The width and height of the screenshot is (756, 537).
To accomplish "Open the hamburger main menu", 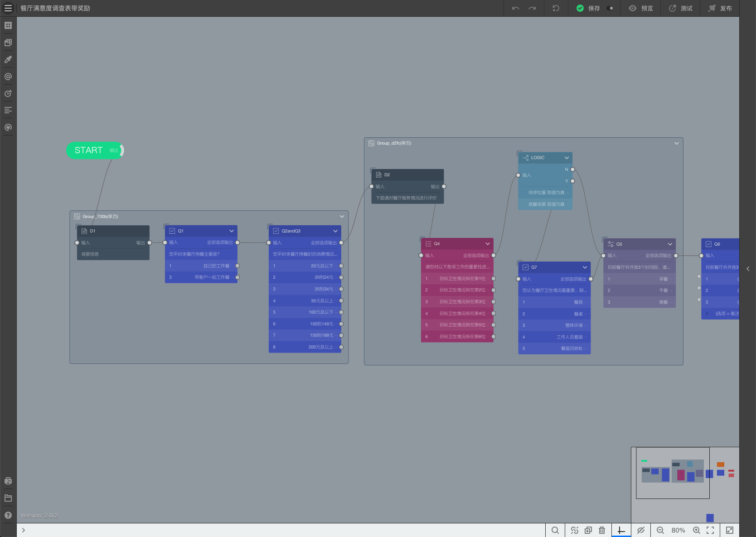I will coord(8,8).
